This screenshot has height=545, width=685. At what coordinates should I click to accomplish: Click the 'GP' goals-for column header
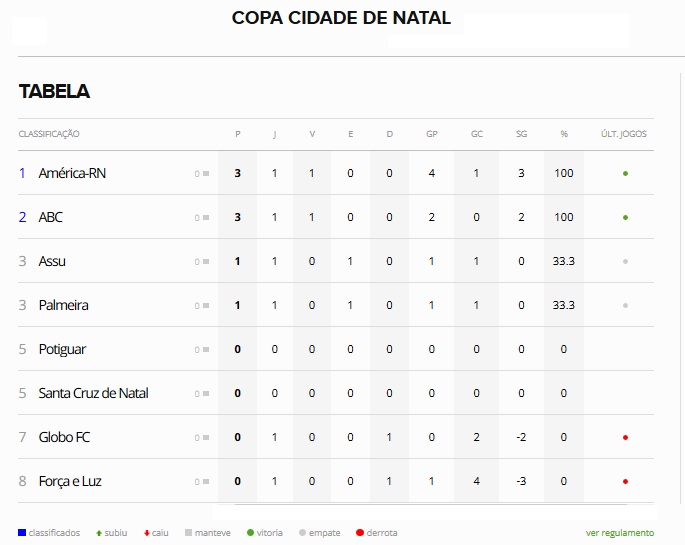coord(432,134)
